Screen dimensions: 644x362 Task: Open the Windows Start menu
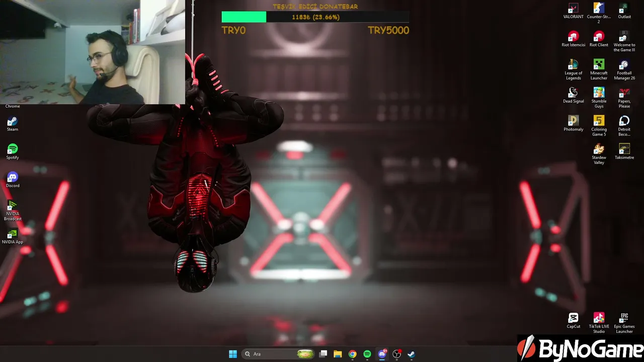point(233,354)
